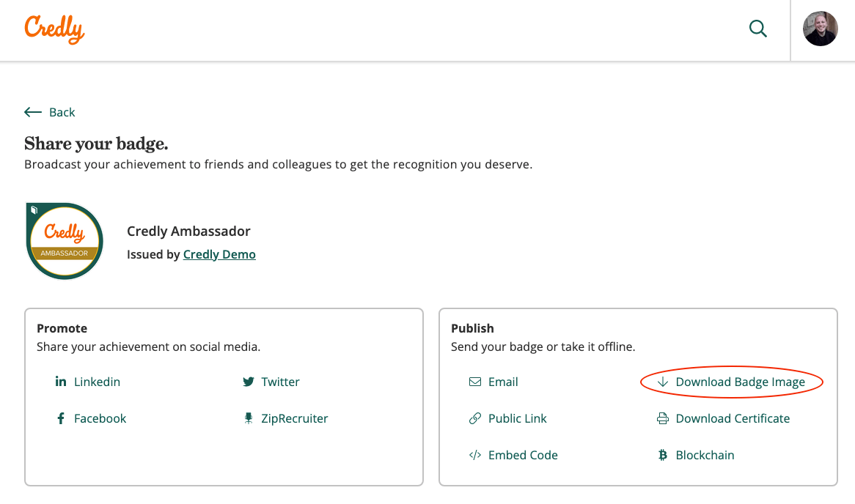
Task: Select Public Link option
Action: point(517,418)
